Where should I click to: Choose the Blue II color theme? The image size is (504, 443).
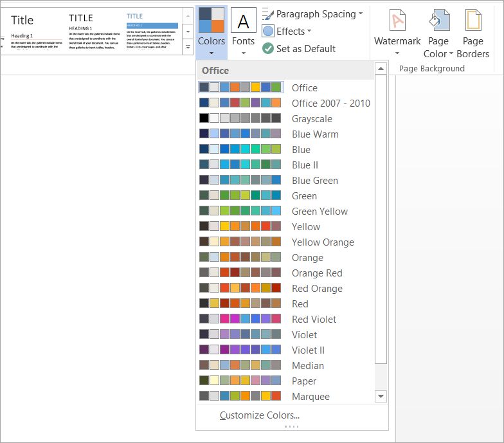pos(285,165)
